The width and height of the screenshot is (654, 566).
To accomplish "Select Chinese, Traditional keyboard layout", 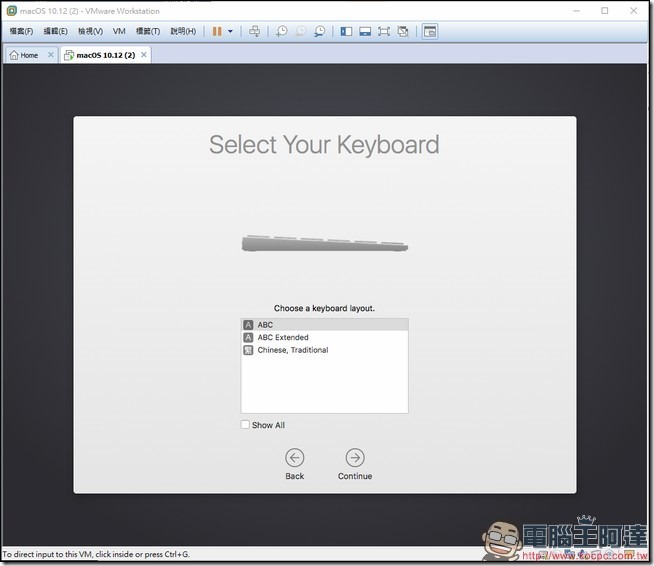I will pyautogui.click(x=324, y=350).
